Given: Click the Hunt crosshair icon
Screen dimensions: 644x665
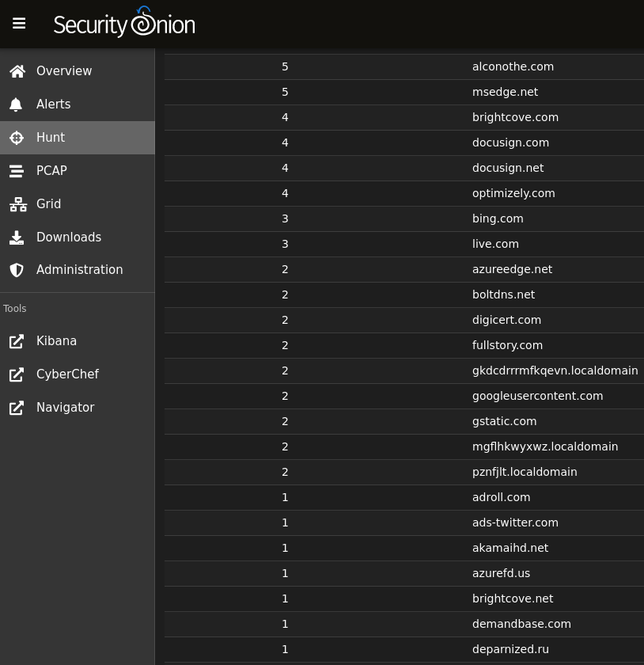Looking at the screenshot, I should [17, 138].
